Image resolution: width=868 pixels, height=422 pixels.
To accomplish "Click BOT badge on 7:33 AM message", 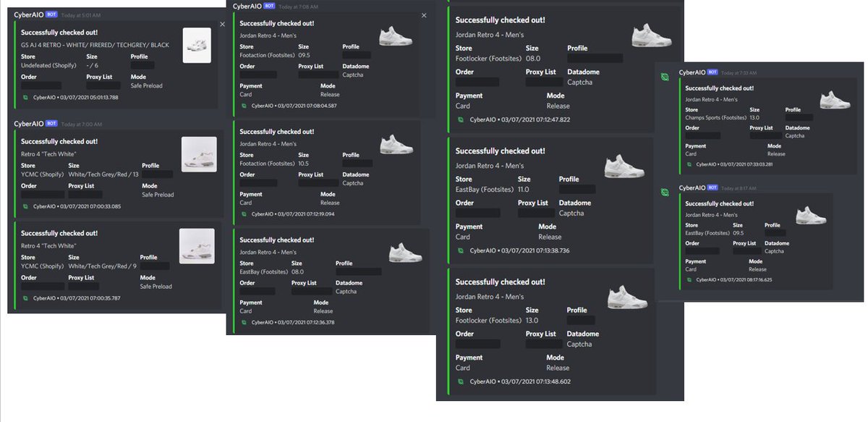I will [x=712, y=72].
